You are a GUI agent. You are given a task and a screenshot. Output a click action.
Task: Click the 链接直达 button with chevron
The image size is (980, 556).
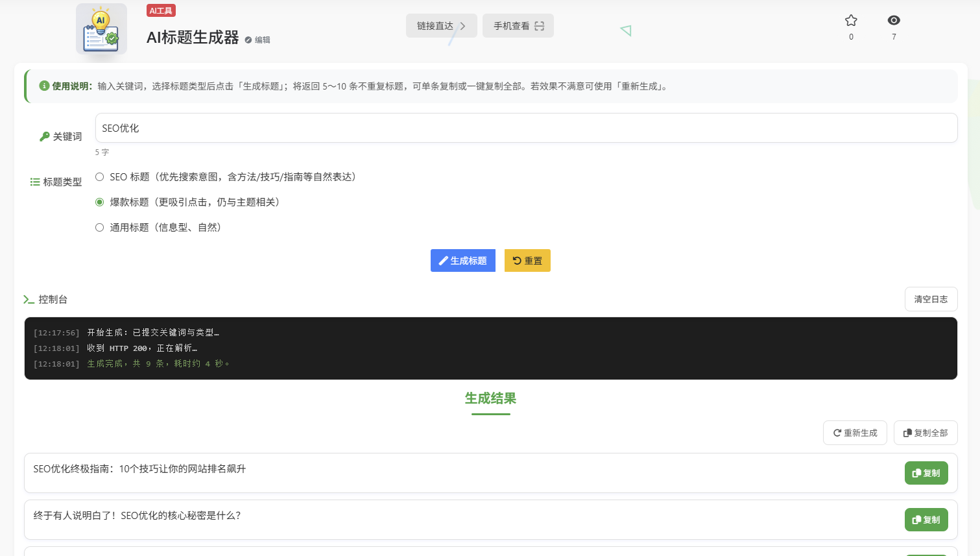(x=442, y=25)
